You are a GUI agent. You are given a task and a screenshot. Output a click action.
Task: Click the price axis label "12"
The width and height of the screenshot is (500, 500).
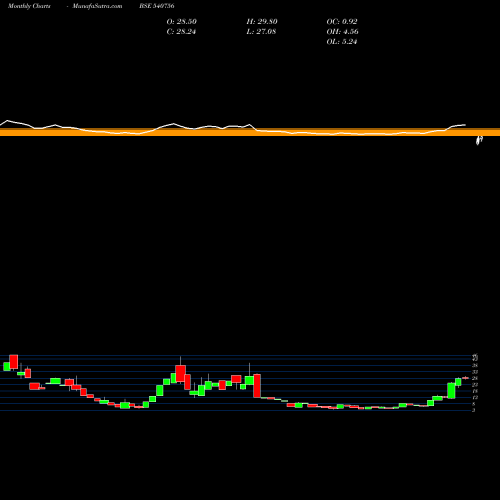475,397
